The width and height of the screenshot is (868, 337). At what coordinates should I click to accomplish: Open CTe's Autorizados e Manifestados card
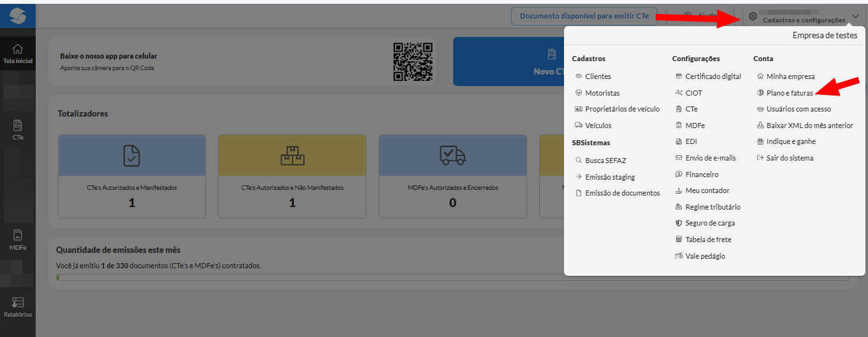point(132,176)
